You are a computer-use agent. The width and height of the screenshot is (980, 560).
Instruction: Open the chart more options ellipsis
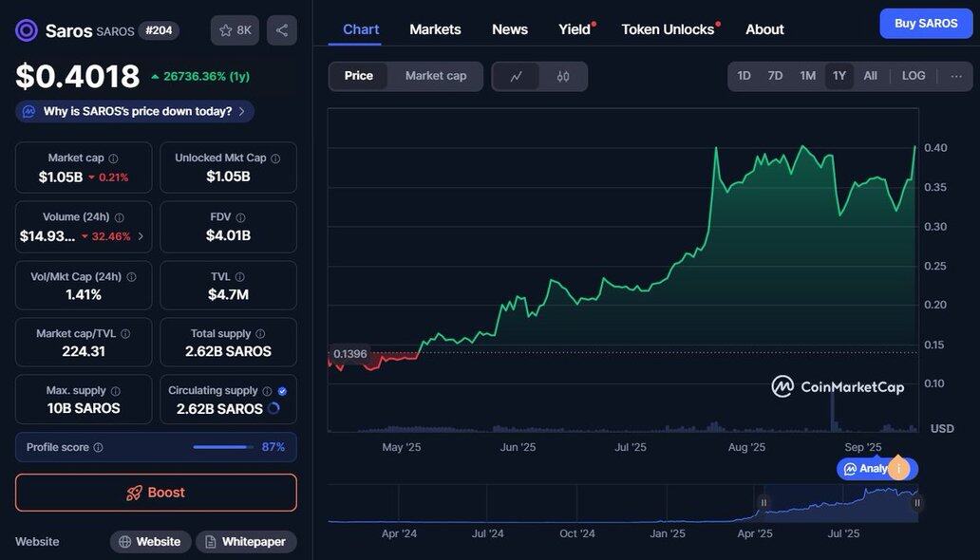(x=956, y=76)
